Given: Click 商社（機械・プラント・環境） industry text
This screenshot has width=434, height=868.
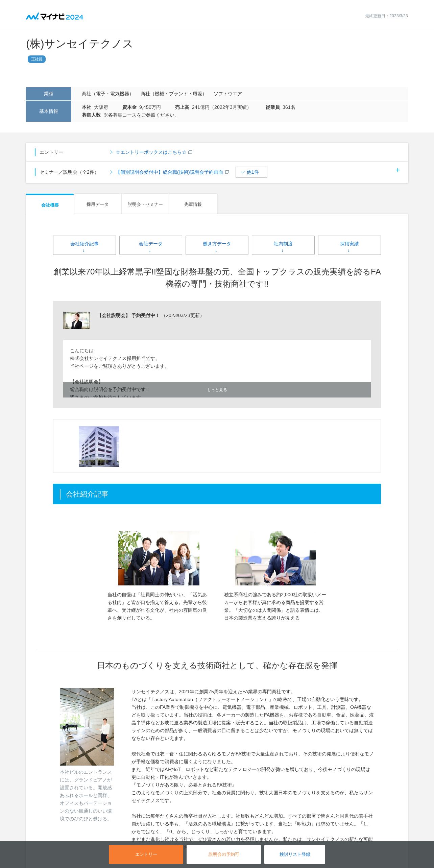Looking at the screenshot, I should tap(174, 94).
